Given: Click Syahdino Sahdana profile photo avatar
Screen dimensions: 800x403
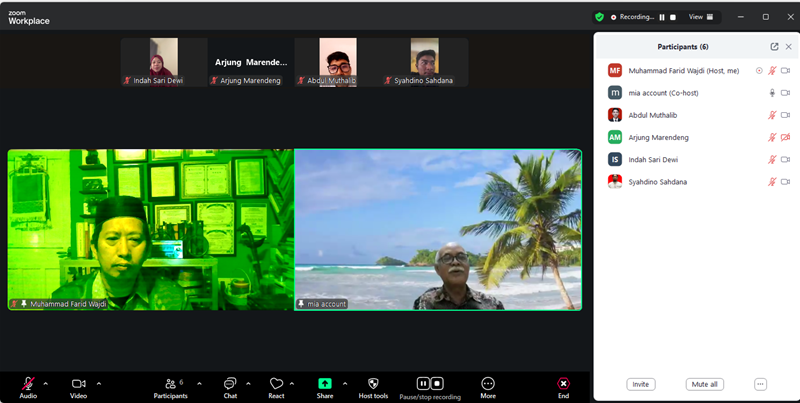Looking at the screenshot, I should point(615,182).
